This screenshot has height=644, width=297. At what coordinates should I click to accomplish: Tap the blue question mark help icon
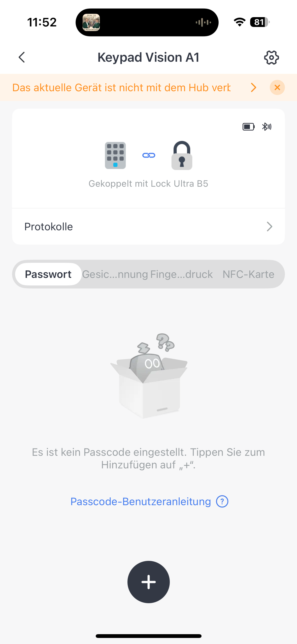(222, 501)
